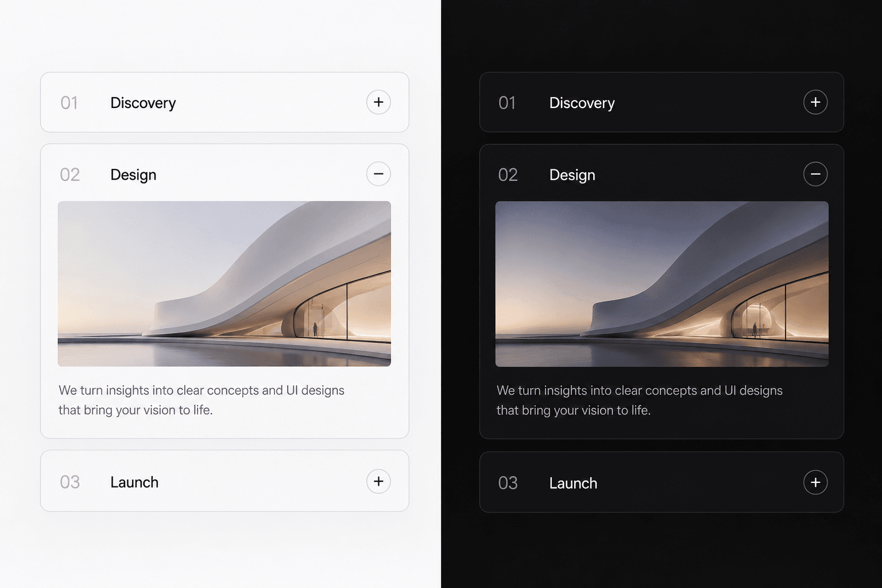
Task: Expand Discovery with dark theme plus icon
Action: click(x=815, y=102)
